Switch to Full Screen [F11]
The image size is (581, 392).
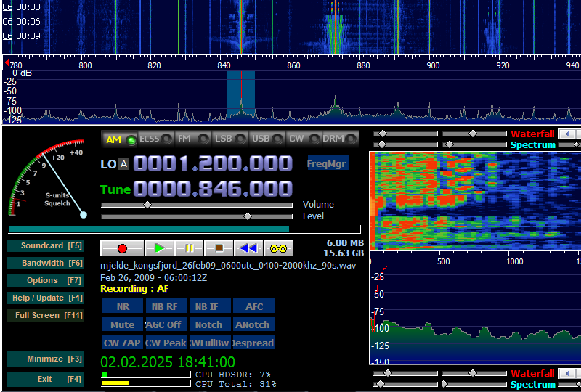[46, 315]
